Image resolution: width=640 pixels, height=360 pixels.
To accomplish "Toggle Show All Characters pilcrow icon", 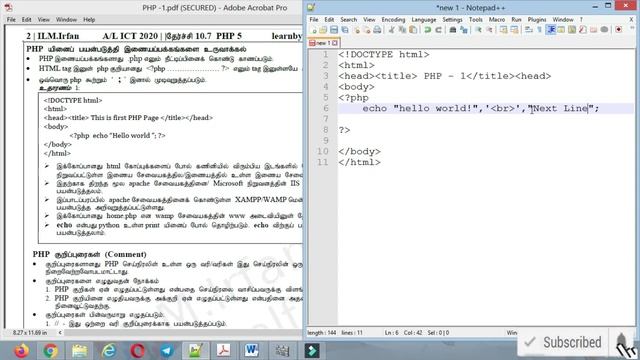I will [540, 30].
